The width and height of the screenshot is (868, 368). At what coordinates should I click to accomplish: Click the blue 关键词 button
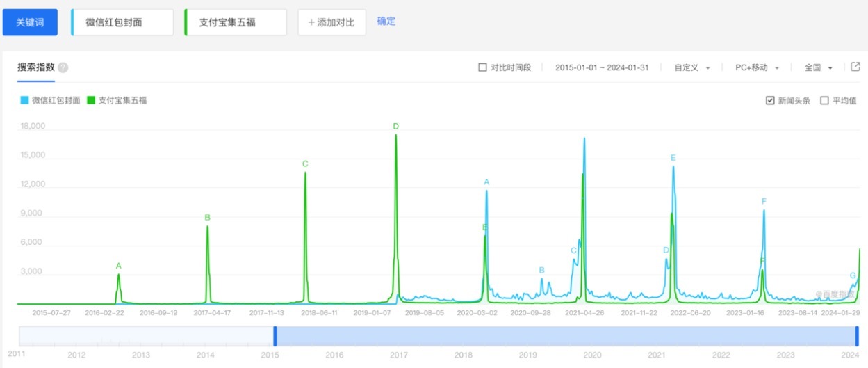point(30,22)
